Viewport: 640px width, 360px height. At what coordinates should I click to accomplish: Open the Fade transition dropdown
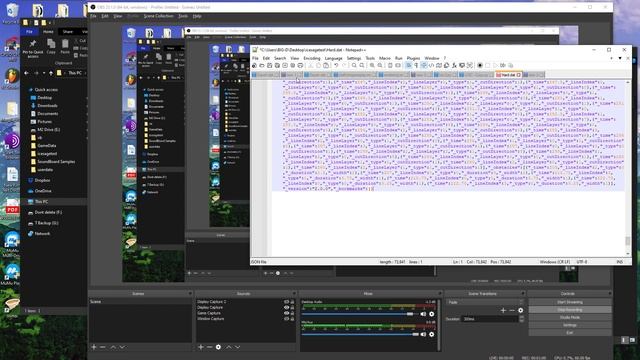484,302
